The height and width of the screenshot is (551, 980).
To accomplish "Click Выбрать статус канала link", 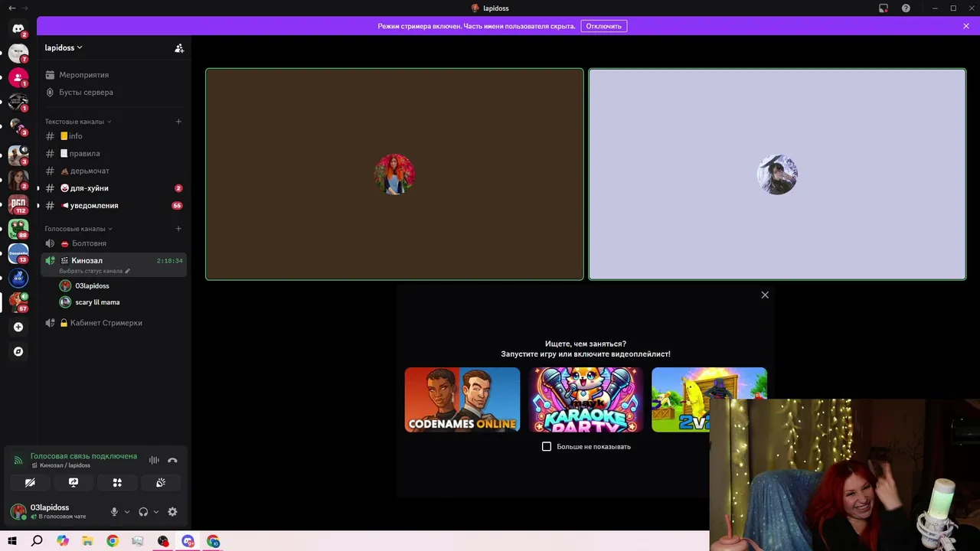I will [x=94, y=271].
